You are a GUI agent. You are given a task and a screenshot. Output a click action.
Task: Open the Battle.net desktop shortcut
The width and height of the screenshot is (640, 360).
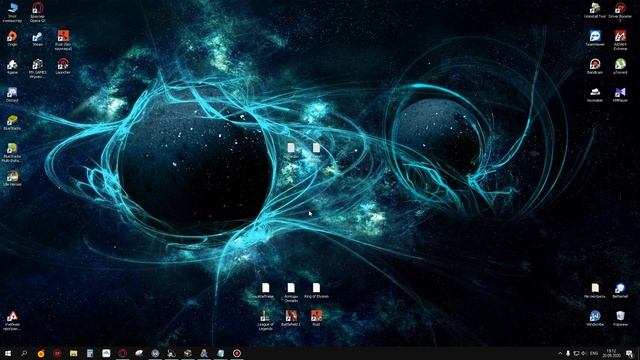coord(620,290)
